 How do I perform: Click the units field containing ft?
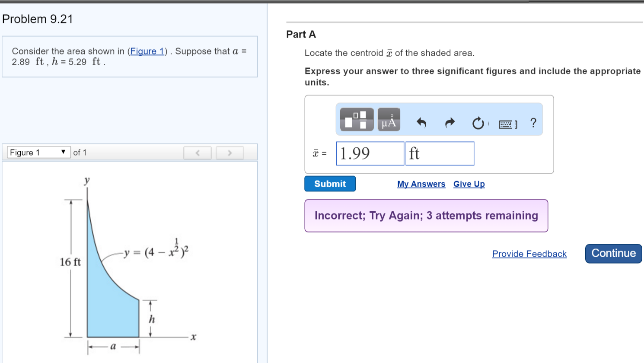pyautogui.click(x=440, y=153)
